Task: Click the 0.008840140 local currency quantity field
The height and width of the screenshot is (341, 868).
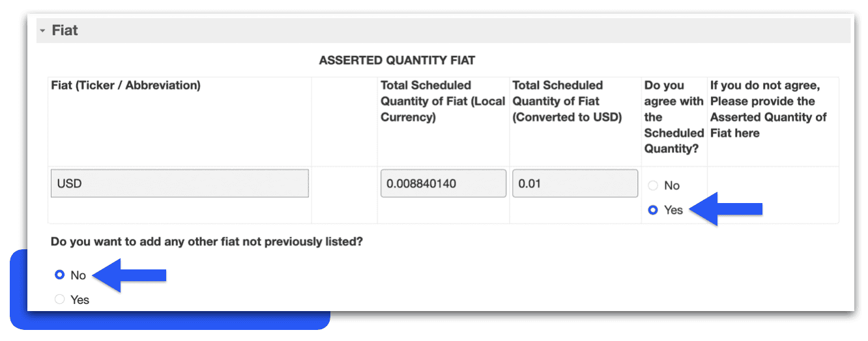Action: [x=443, y=184]
